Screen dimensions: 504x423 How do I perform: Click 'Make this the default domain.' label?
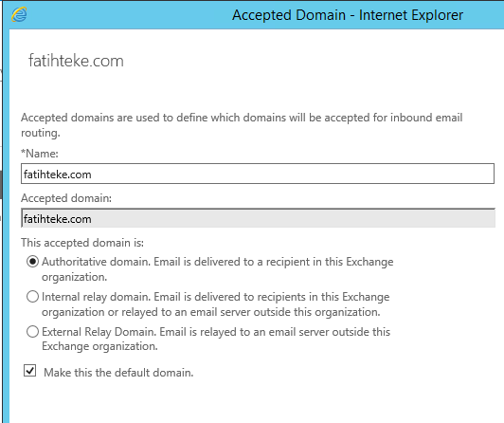[x=118, y=373]
